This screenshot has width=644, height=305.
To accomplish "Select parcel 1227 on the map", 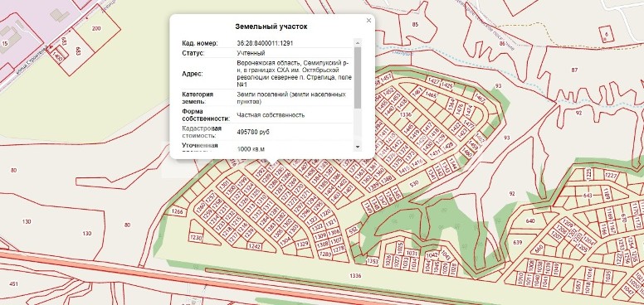I will pyautogui.click(x=611, y=176).
